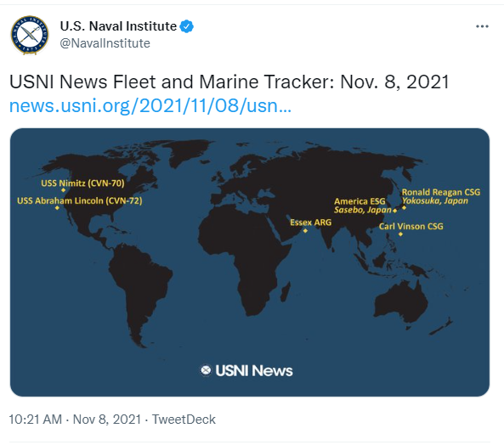Click the Carl Vinson CSG marker
Image resolution: width=504 pixels, height=445 pixels.
tap(400, 234)
